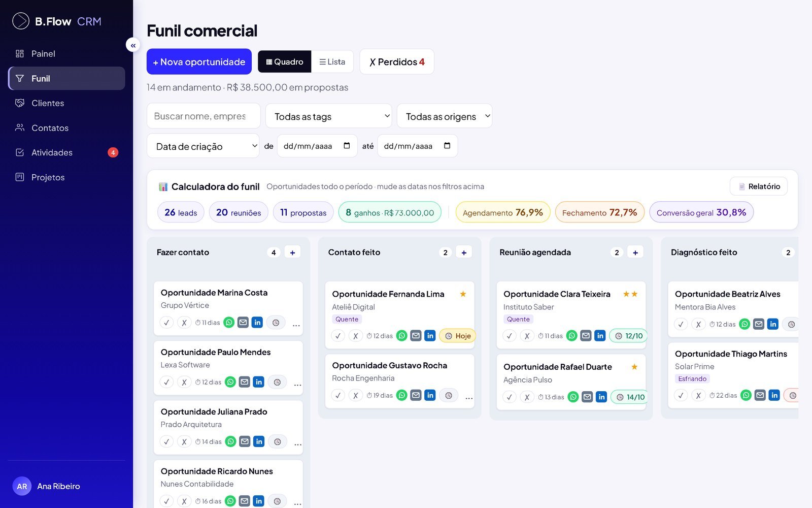Open calendar picker for the 'até' date

pyautogui.click(x=447, y=146)
